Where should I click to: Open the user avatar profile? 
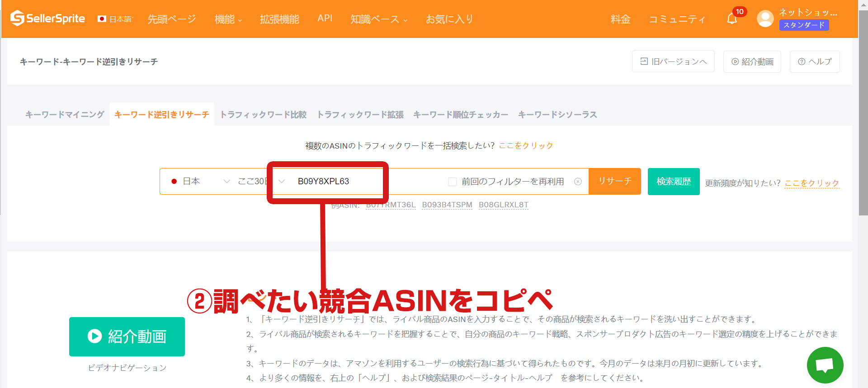point(765,19)
